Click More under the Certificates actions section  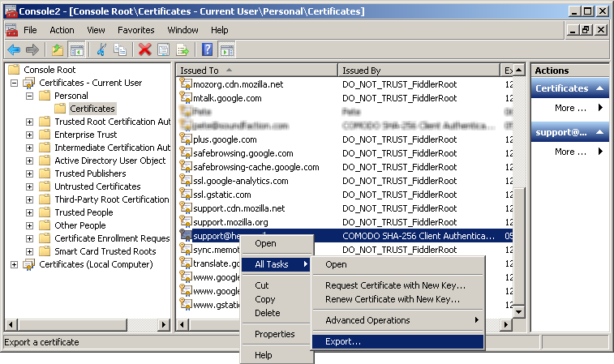pos(570,108)
